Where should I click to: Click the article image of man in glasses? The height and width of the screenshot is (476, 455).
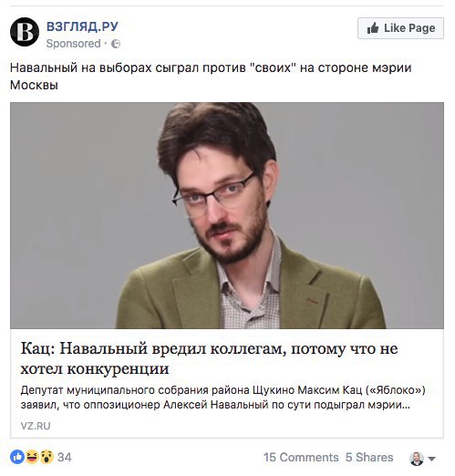click(227, 215)
